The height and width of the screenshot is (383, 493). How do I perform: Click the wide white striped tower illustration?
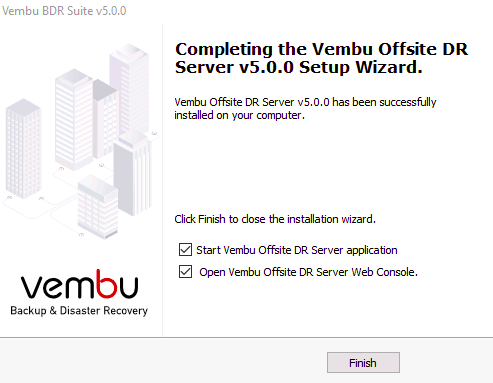tap(74, 118)
